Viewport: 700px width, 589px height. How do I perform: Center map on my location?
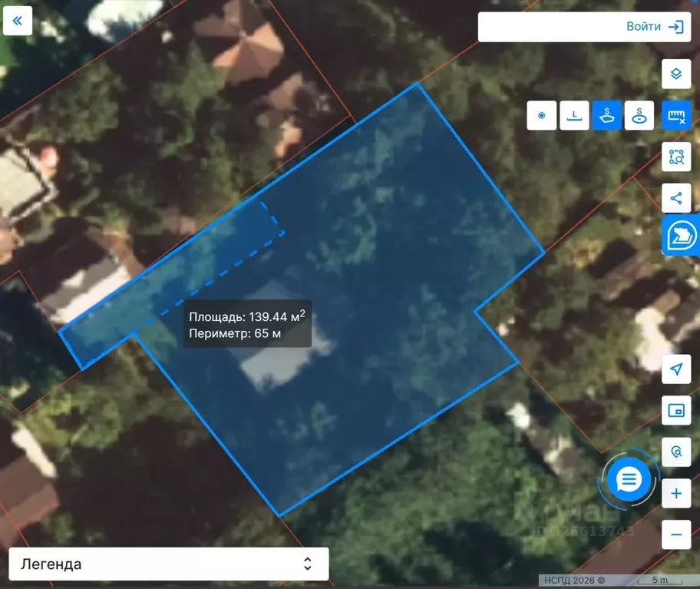click(x=676, y=369)
